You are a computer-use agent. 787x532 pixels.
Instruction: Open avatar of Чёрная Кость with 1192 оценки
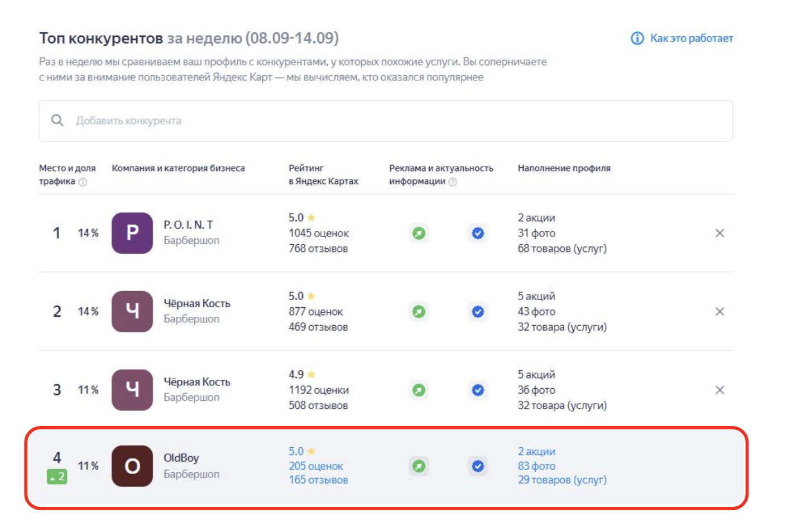[132, 390]
